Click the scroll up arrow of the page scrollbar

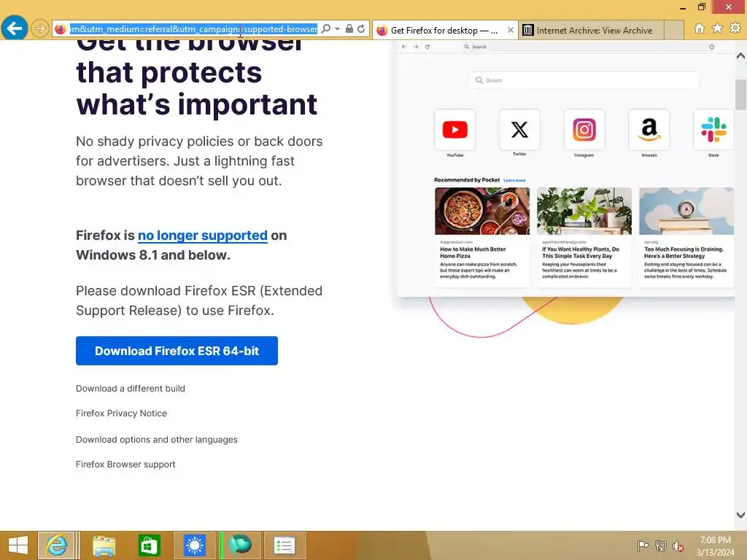[x=740, y=56]
